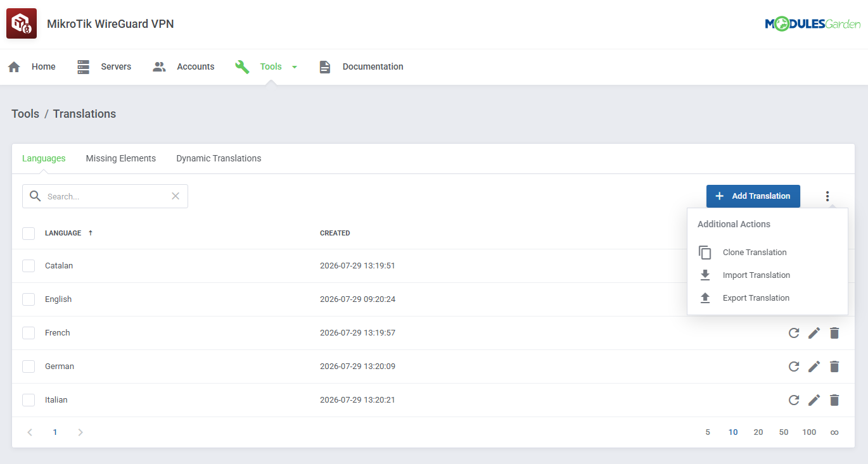Edit the German translation
This screenshot has width=868, height=464.
pos(814,367)
